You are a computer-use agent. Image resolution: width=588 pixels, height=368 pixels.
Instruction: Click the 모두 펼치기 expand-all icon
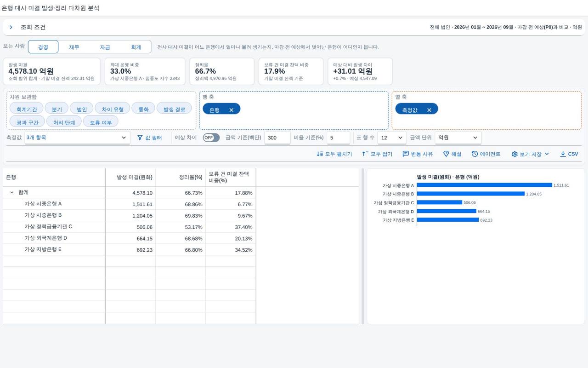[x=320, y=154]
